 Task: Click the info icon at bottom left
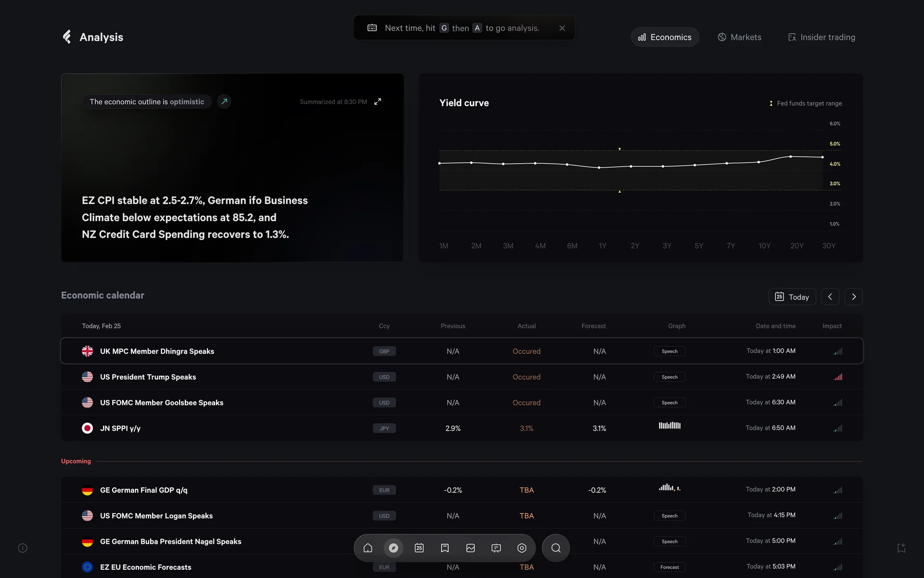point(23,548)
